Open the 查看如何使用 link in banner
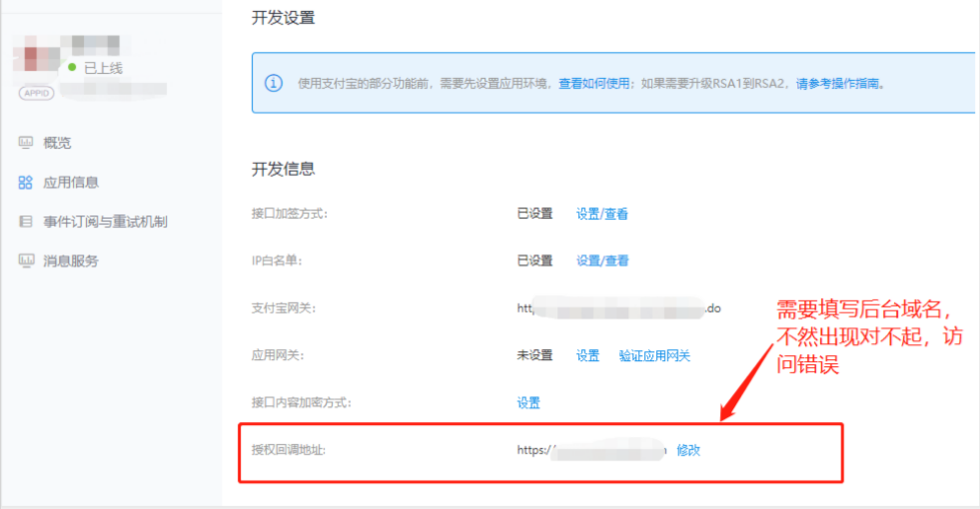This screenshot has width=980, height=509. pos(593,84)
